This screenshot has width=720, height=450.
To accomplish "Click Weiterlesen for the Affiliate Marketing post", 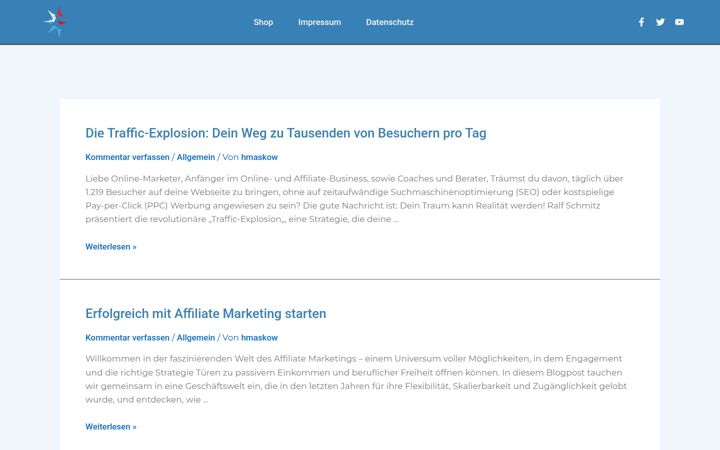I will (x=111, y=427).
